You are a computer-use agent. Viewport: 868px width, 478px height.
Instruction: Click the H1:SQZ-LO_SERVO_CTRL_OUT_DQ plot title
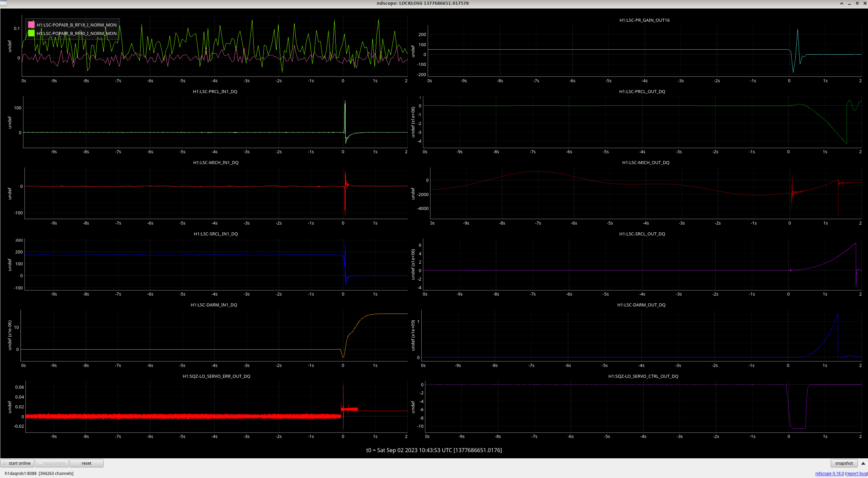click(x=643, y=376)
